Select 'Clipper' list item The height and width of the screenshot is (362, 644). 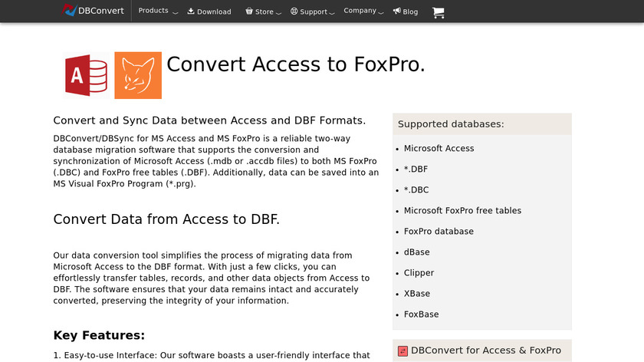coord(419,273)
